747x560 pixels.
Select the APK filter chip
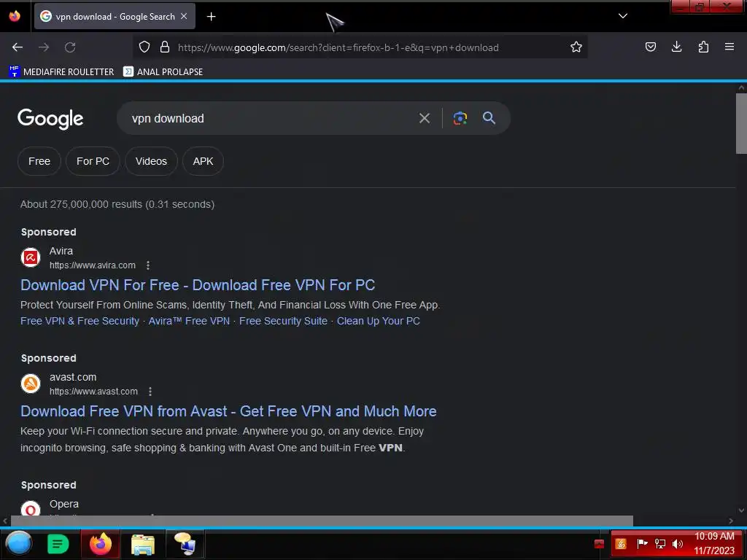tap(203, 161)
